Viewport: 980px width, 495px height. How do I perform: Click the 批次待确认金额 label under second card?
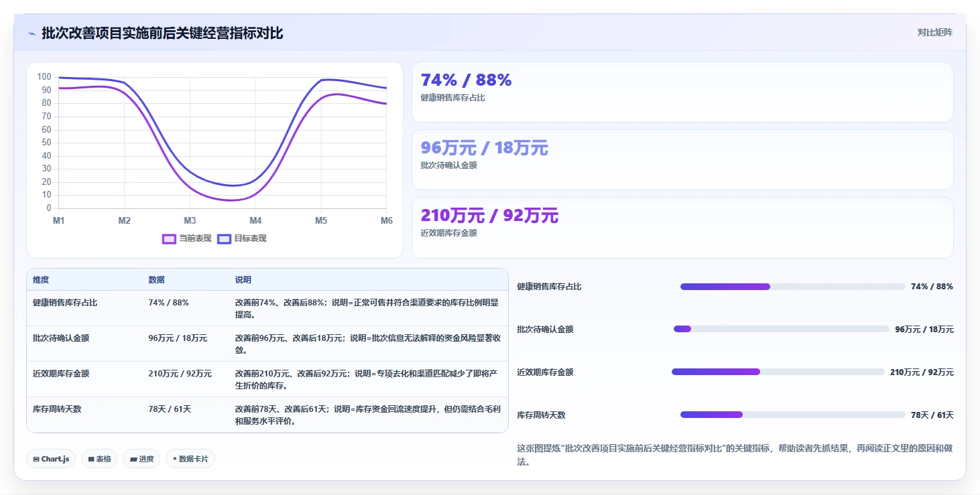pos(448,165)
